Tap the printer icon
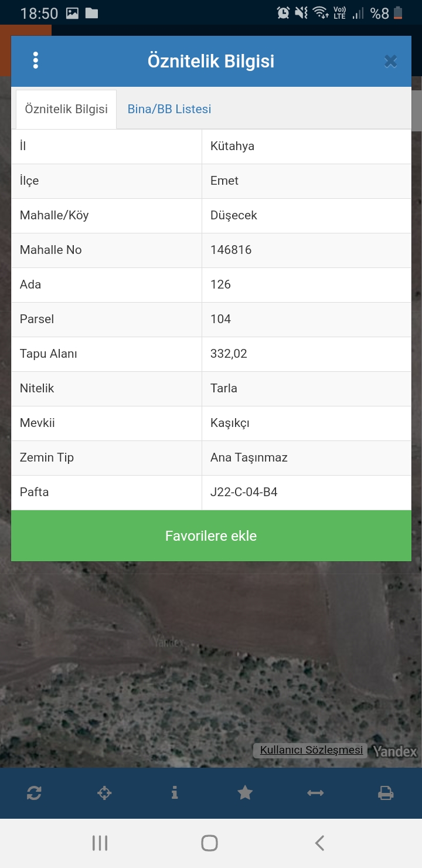This screenshot has width=422, height=868. (x=386, y=793)
